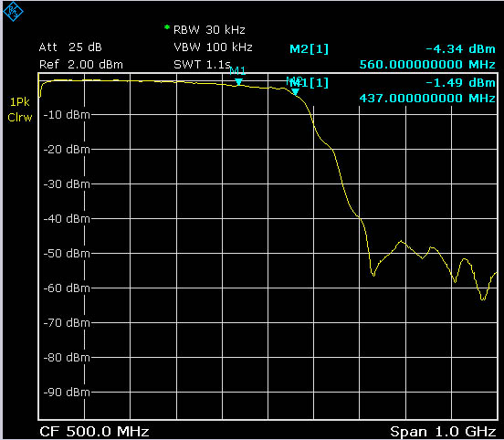Click the -30 dBm axis label
This screenshot has width=504, height=440.
67,184
